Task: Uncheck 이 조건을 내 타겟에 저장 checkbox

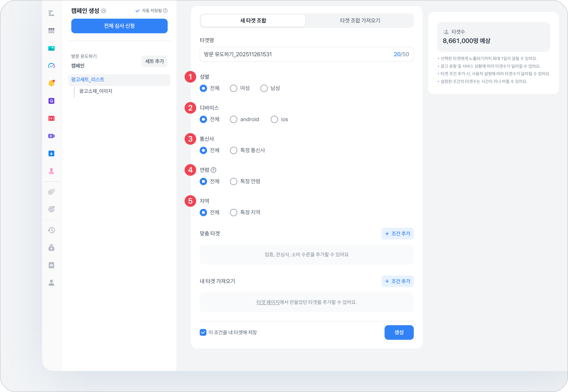Action: coord(203,333)
